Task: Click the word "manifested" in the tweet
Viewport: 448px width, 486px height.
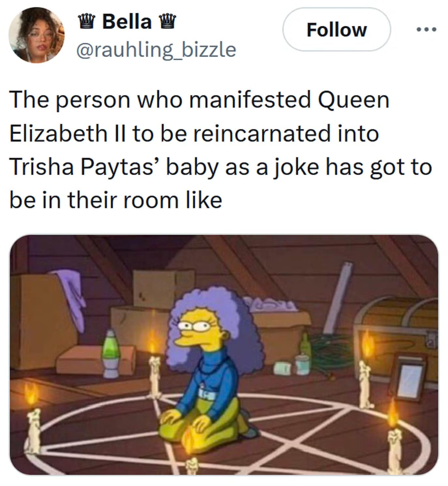Action: (250, 100)
